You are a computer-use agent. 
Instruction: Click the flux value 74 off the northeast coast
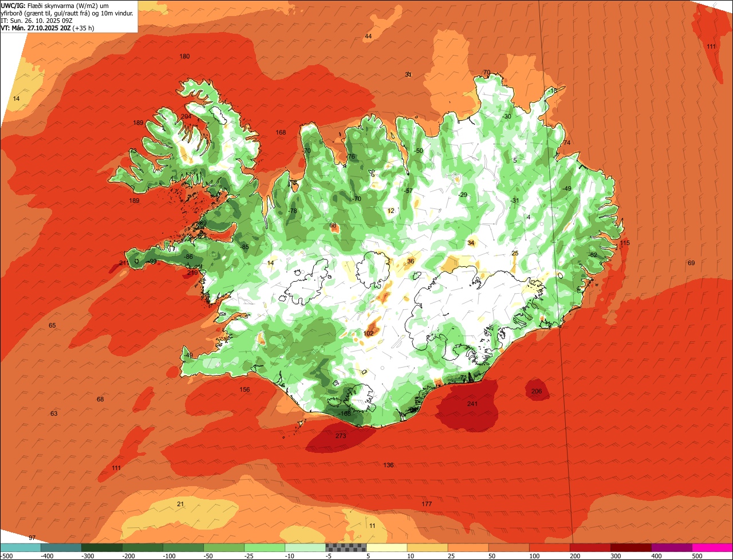pos(567,143)
